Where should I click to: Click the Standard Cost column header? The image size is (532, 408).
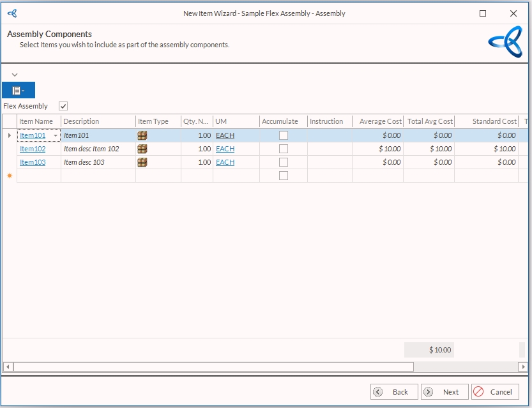494,121
